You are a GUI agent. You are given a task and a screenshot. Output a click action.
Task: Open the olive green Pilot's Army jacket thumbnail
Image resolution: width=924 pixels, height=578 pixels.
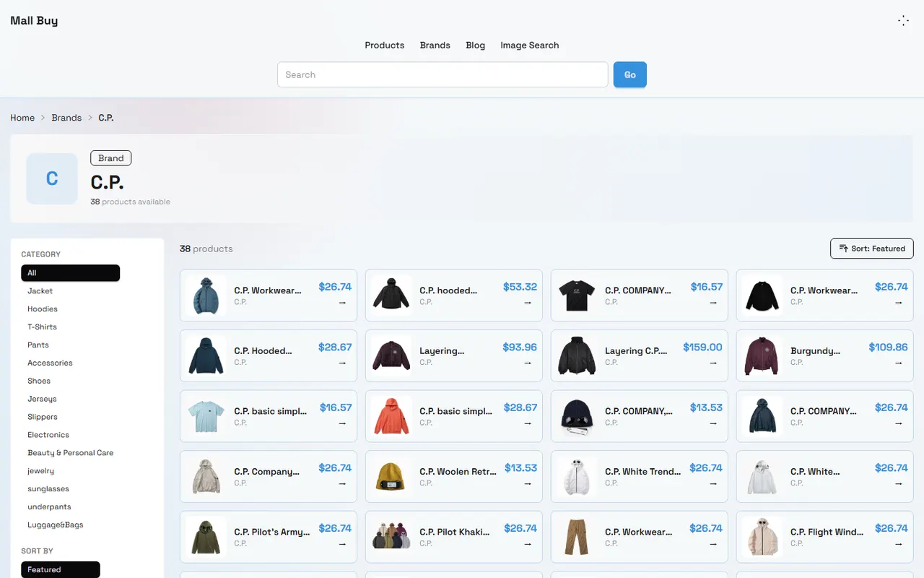206,537
